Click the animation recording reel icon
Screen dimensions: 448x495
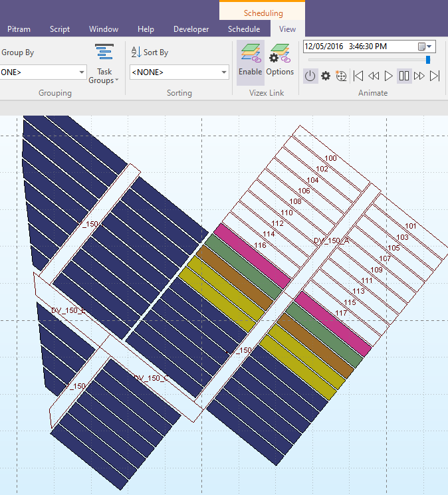[341, 76]
